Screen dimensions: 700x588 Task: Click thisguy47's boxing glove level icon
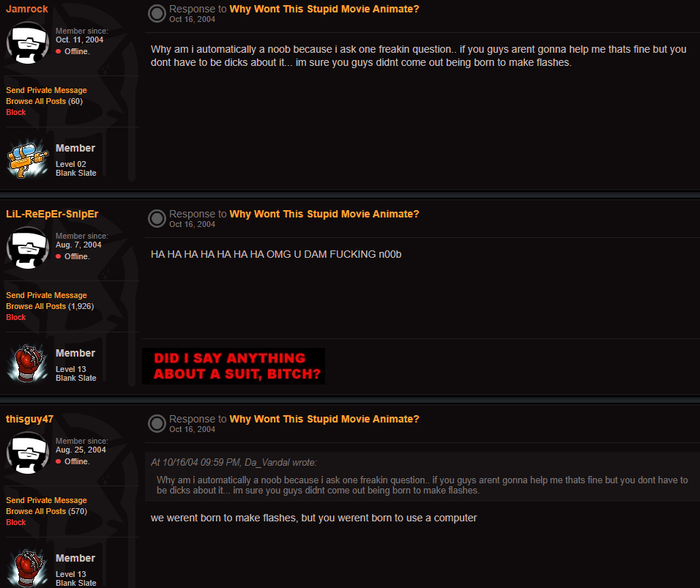click(x=28, y=568)
